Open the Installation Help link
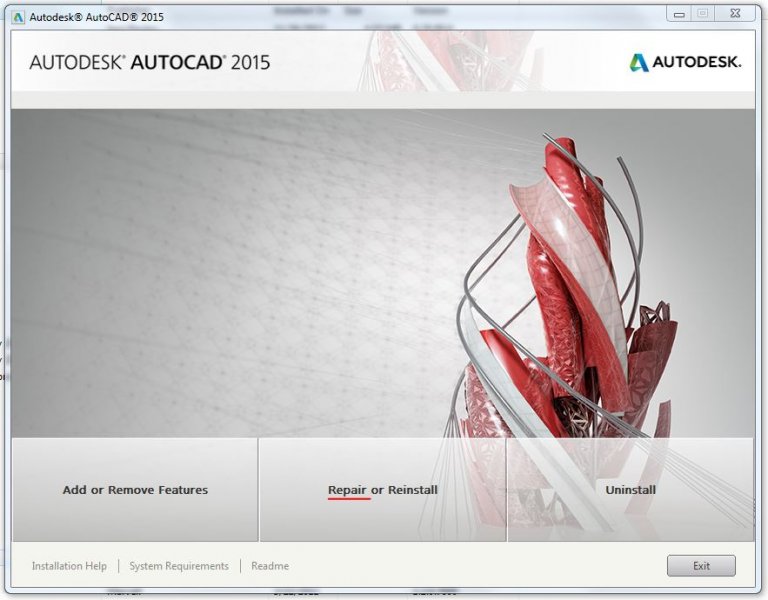The height and width of the screenshot is (600, 768). pos(69,566)
